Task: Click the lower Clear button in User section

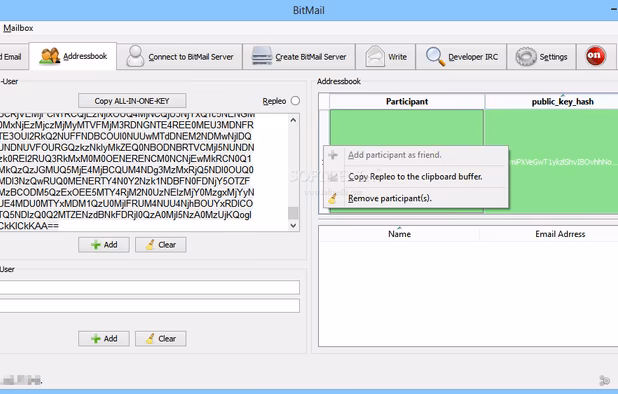Action: pos(160,338)
